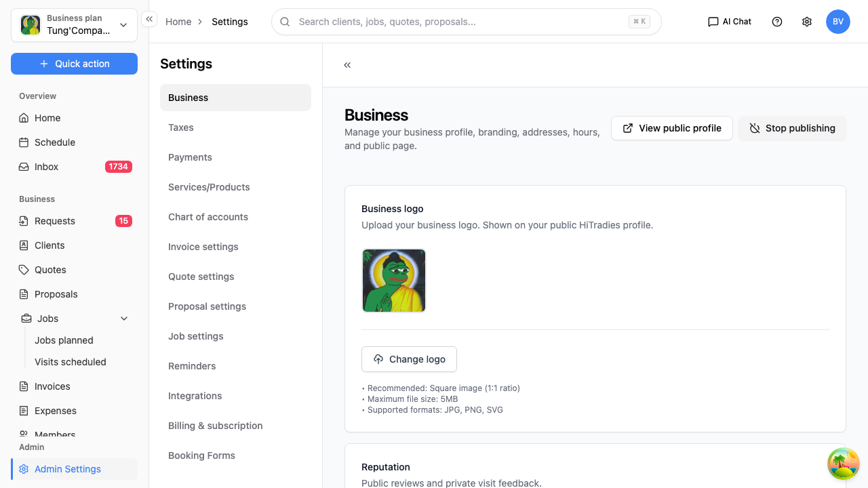Click the Expenses receipt icon

click(x=24, y=411)
